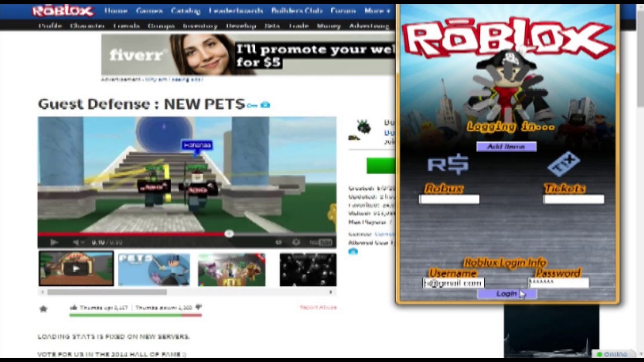The height and width of the screenshot is (362, 644).
Task: Open the Catalog menu item
Action: 186,11
